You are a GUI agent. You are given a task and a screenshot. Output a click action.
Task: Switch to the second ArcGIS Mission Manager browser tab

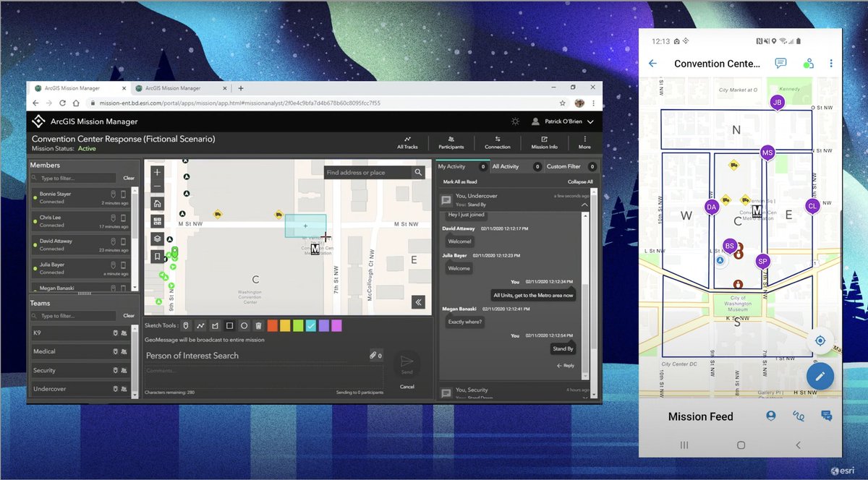click(x=179, y=88)
